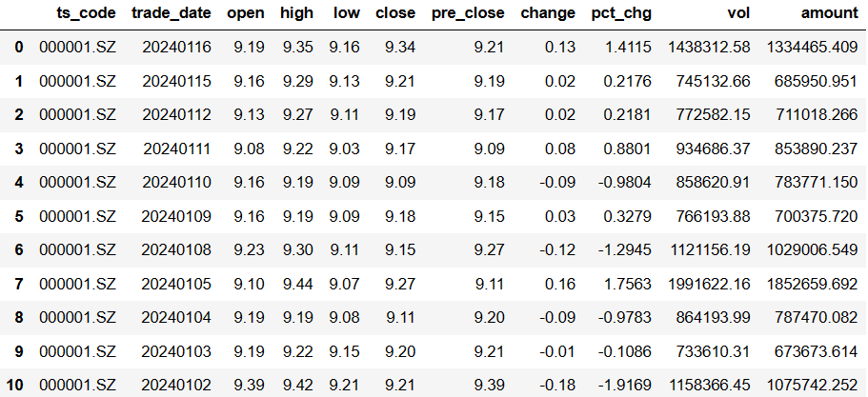Select the change column header
Image resolution: width=868 pixels, height=397 pixels.
548,13
